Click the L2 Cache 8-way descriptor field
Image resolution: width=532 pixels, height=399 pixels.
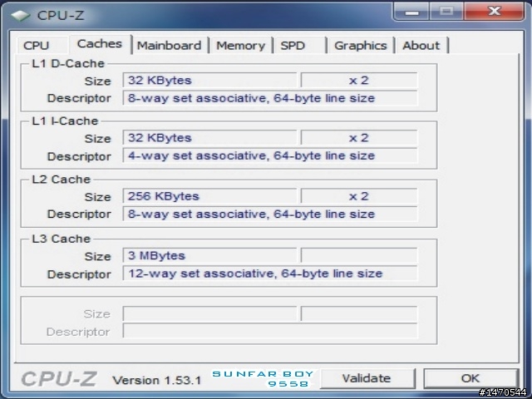click(x=270, y=214)
